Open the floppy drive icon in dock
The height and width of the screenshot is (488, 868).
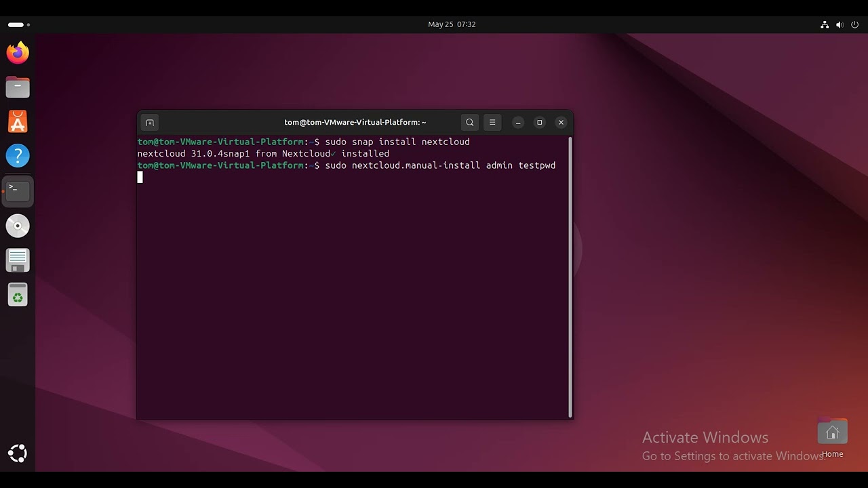pos(18,260)
